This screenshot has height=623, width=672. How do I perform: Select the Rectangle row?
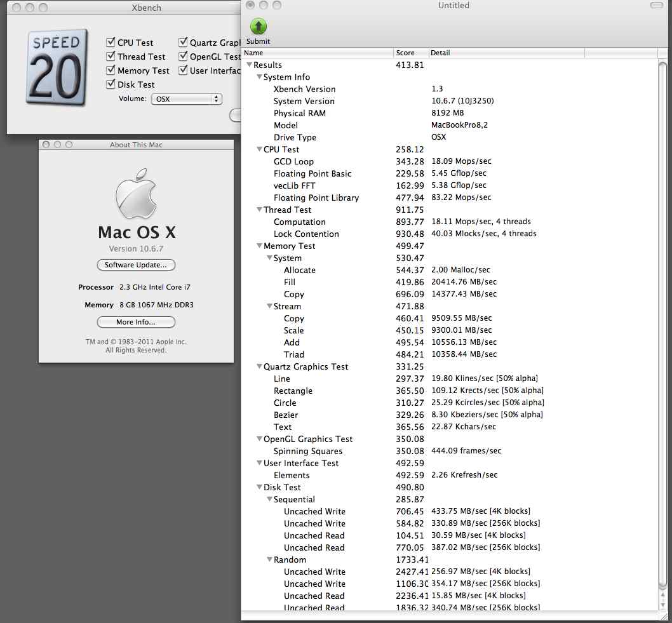click(449, 391)
